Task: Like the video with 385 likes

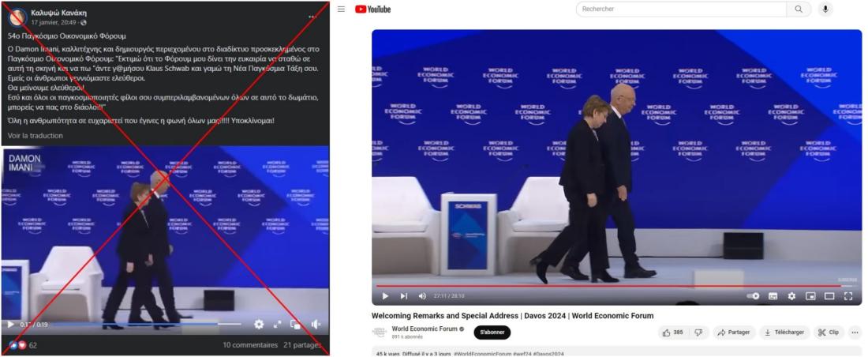Action: [673, 333]
